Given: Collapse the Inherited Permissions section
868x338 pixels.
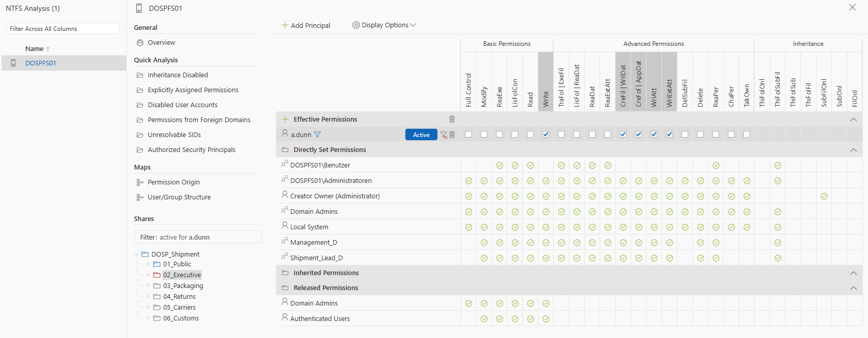Looking at the screenshot, I should [854, 273].
